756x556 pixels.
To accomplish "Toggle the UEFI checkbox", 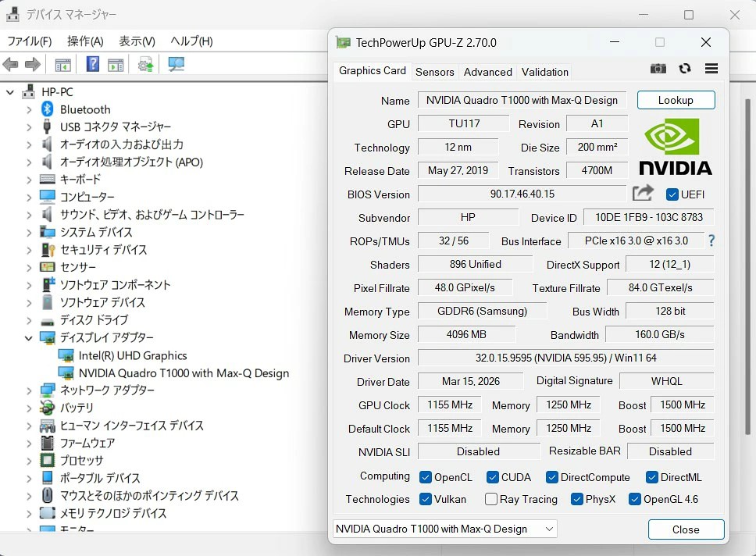I will pos(672,194).
